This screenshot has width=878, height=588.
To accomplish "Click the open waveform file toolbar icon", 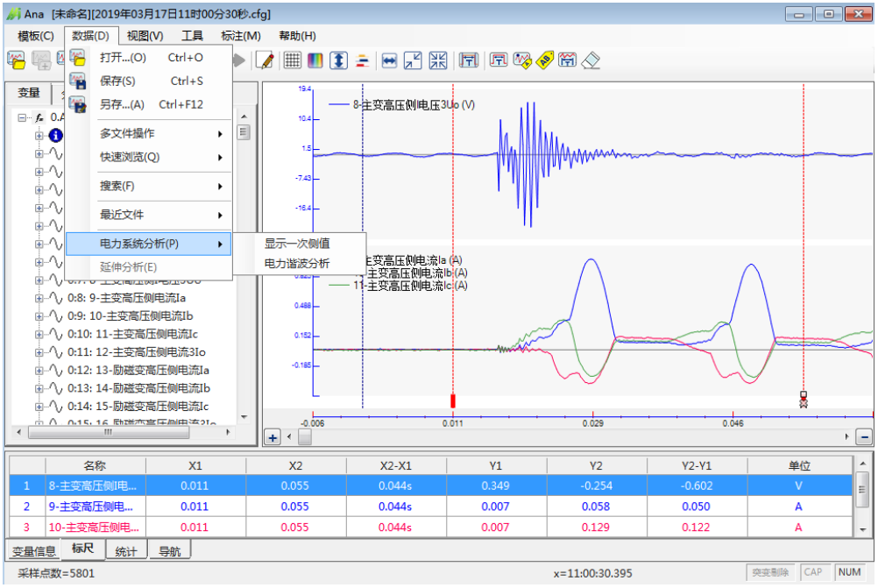I will coord(16,60).
